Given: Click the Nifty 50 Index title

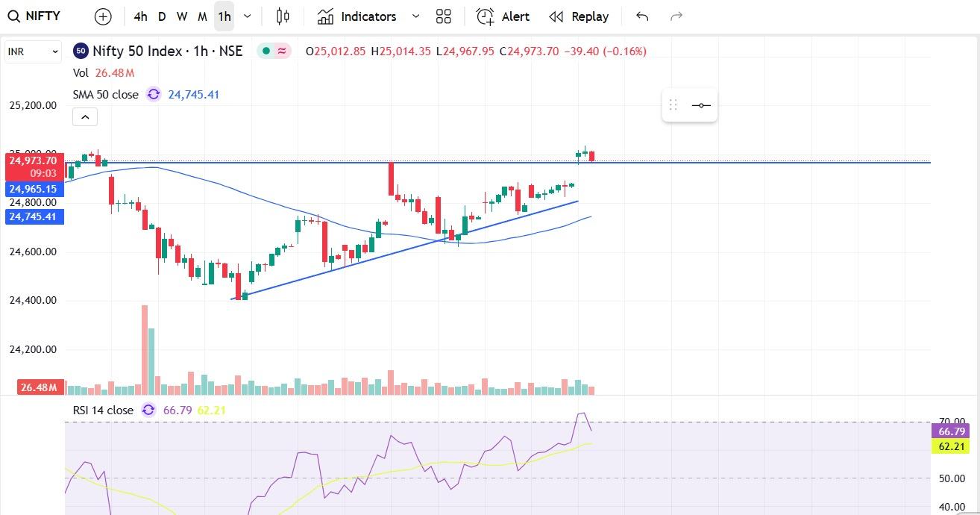Looking at the screenshot, I should pos(168,51).
